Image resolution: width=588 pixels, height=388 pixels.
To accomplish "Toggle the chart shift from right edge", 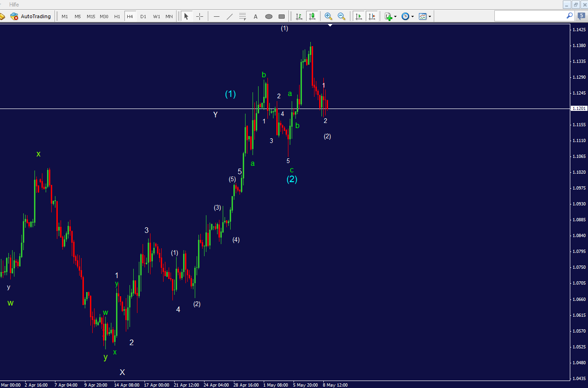I will click(372, 16).
